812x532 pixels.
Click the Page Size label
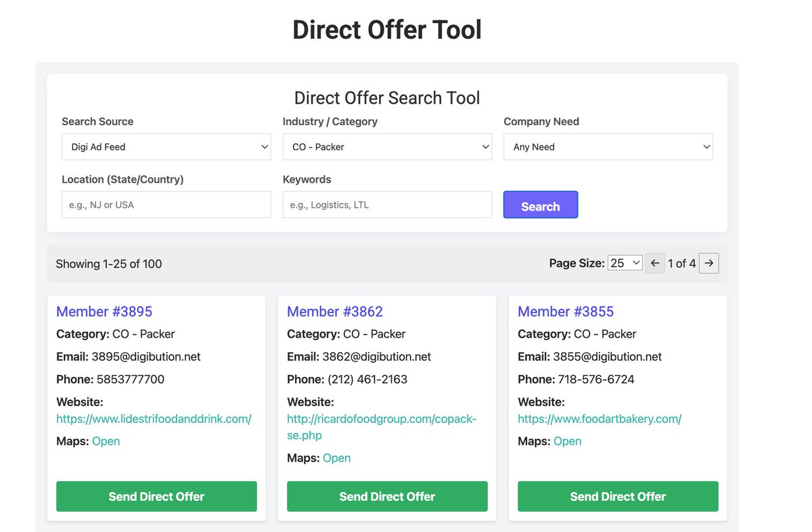[x=577, y=263]
